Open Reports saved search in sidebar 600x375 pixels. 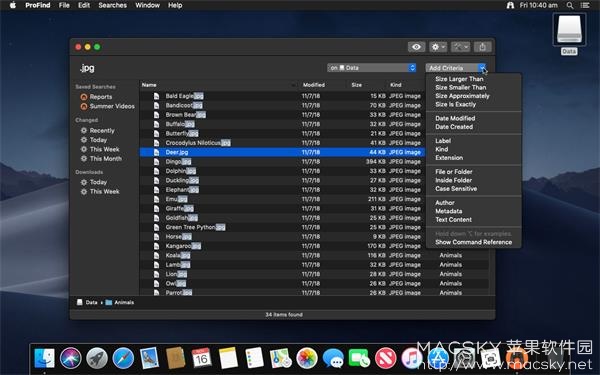[x=96, y=97]
